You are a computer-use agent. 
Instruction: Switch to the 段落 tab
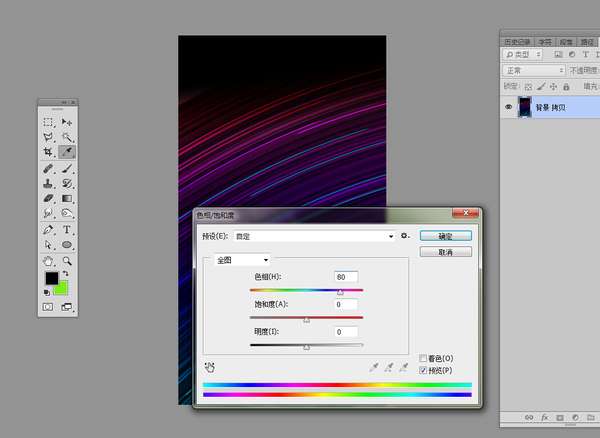click(x=566, y=42)
